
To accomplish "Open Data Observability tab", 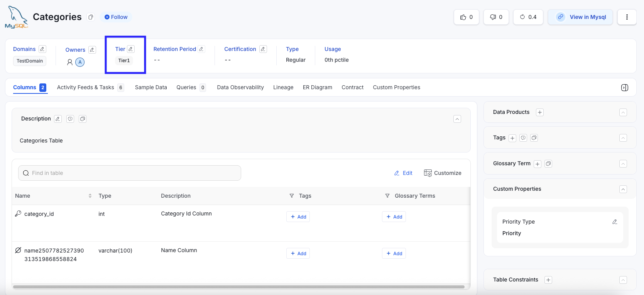I will [x=240, y=88].
